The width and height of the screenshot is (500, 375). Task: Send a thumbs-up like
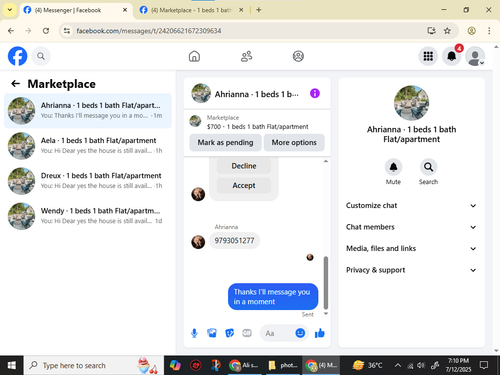[319, 333]
